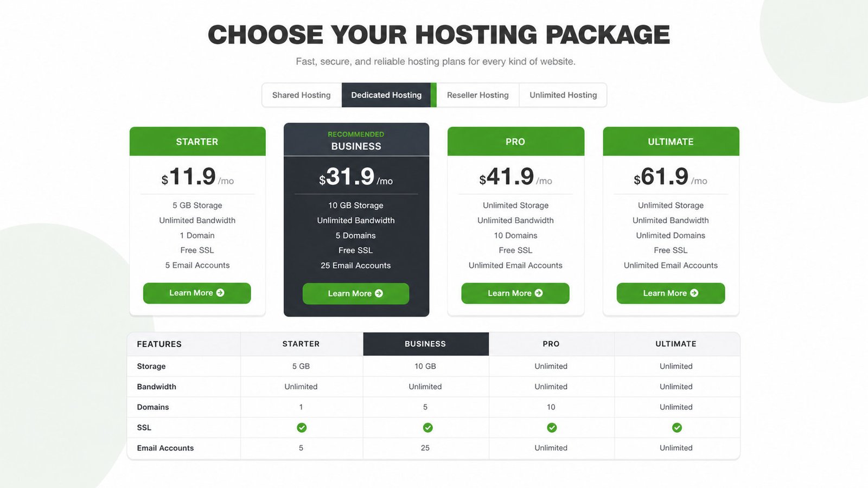Click the ULTIMATE card header
Screen dimensions: 868x488
coord(671,142)
